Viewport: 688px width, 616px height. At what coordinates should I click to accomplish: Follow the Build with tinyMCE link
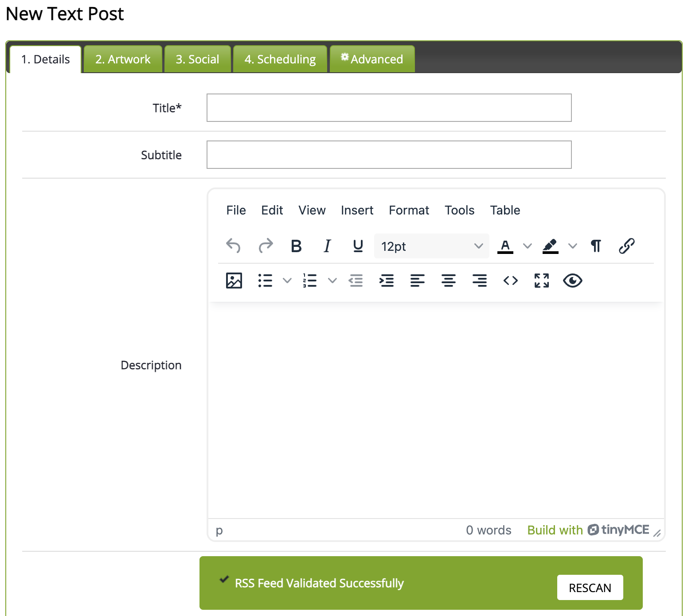[588, 530]
